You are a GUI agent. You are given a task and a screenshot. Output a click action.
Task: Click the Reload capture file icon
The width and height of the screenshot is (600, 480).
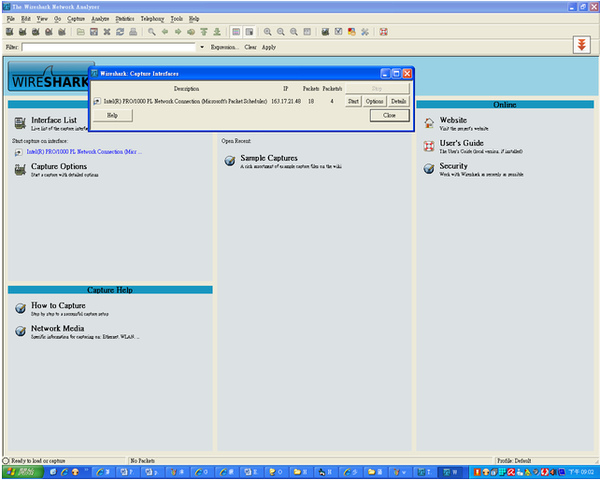pyautogui.click(x=120, y=32)
